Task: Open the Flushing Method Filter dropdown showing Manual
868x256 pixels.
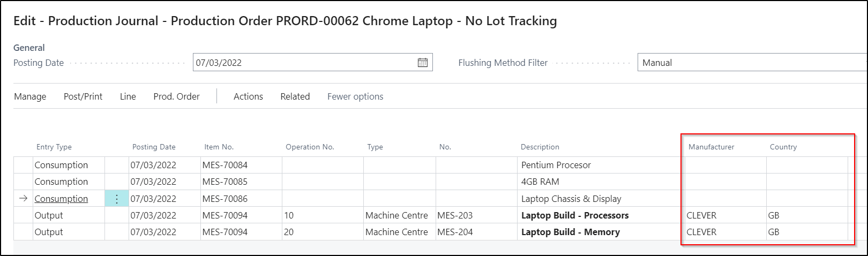Action: point(752,63)
